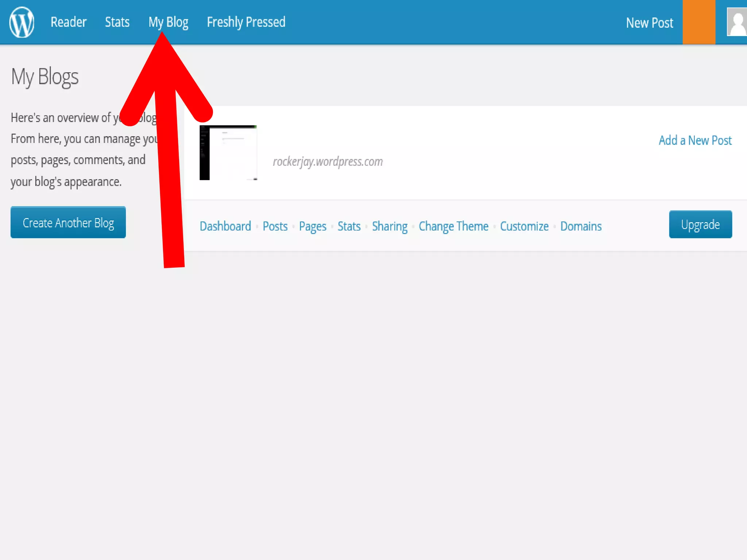
Task: Open the user avatar profile icon
Action: coord(737,22)
